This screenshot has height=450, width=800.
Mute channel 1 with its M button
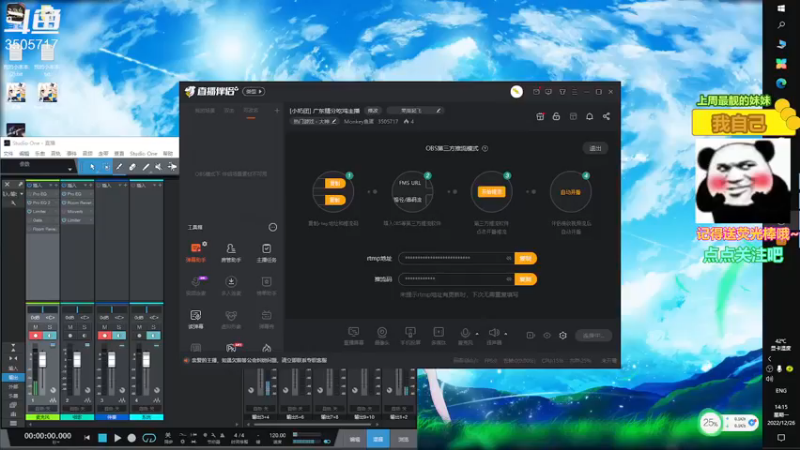point(36,327)
